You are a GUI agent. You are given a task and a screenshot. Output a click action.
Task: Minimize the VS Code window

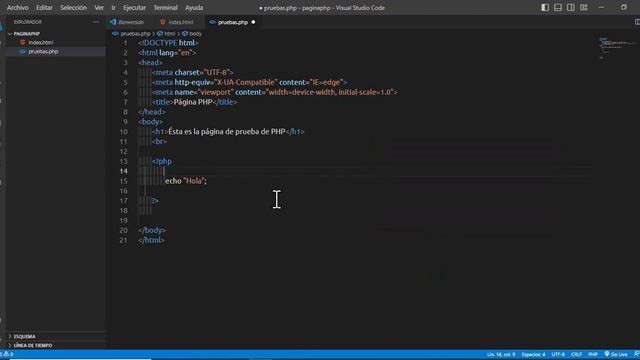pyautogui.click(x=601, y=7)
